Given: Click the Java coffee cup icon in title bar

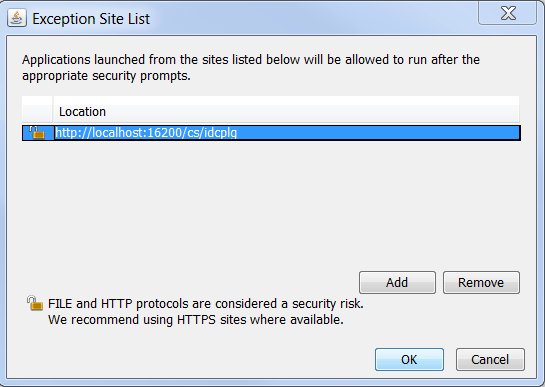Looking at the screenshot, I should [x=17, y=18].
